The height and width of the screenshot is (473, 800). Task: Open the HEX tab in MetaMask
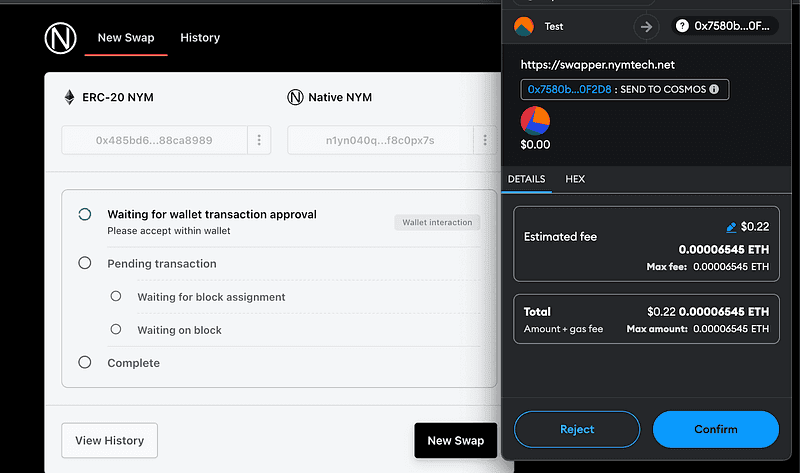click(575, 179)
